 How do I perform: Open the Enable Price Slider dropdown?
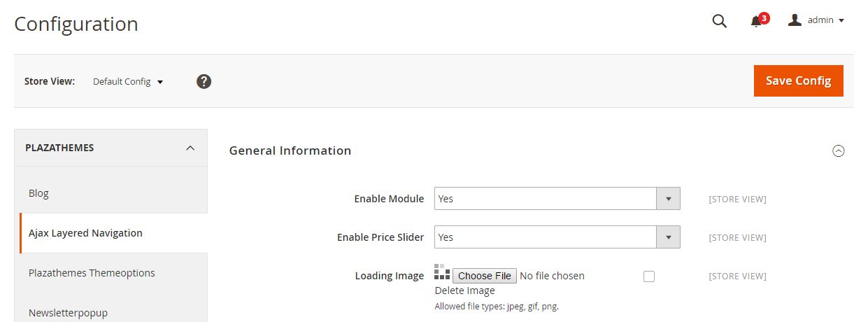click(x=557, y=237)
